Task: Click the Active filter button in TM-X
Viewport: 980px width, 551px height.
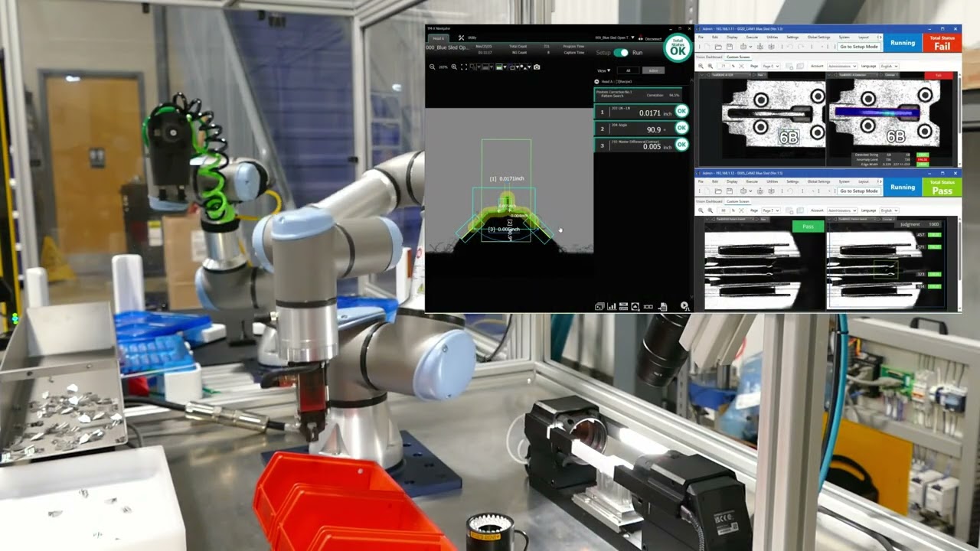Action: pyautogui.click(x=653, y=70)
